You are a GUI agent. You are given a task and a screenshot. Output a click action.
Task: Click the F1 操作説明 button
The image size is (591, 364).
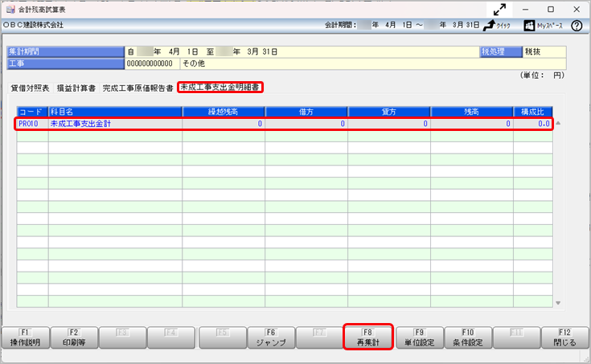tap(26, 337)
